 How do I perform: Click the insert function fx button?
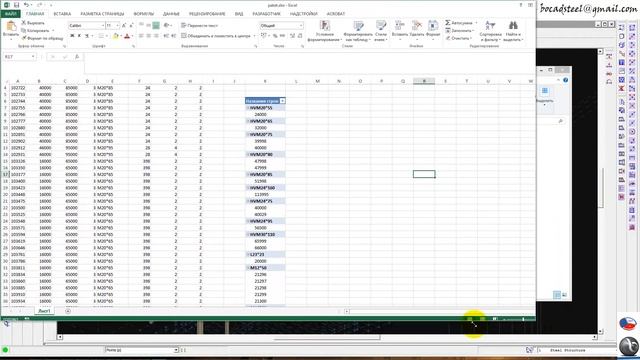click(x=77, y=57)
